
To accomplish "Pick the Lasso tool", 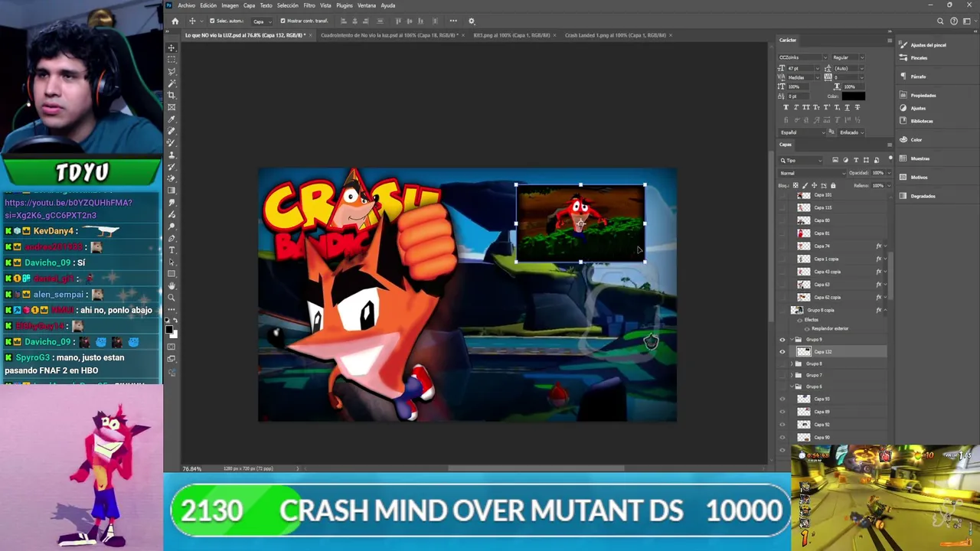I will [x=171, y=71].
